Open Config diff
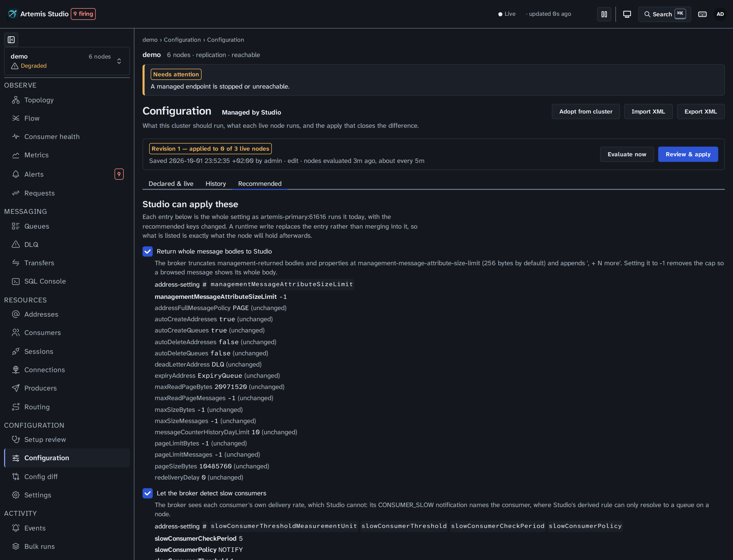733x560 pixels. click(67, 477)
